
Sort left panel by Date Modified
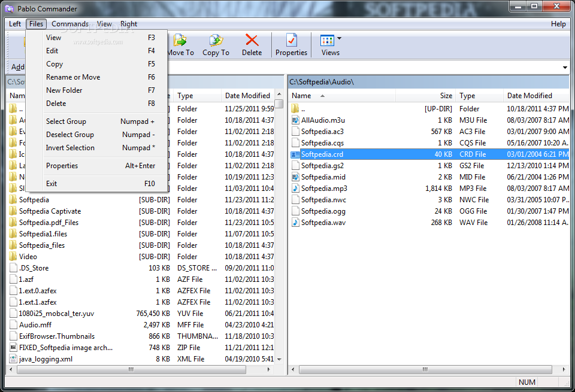point(248,96)
